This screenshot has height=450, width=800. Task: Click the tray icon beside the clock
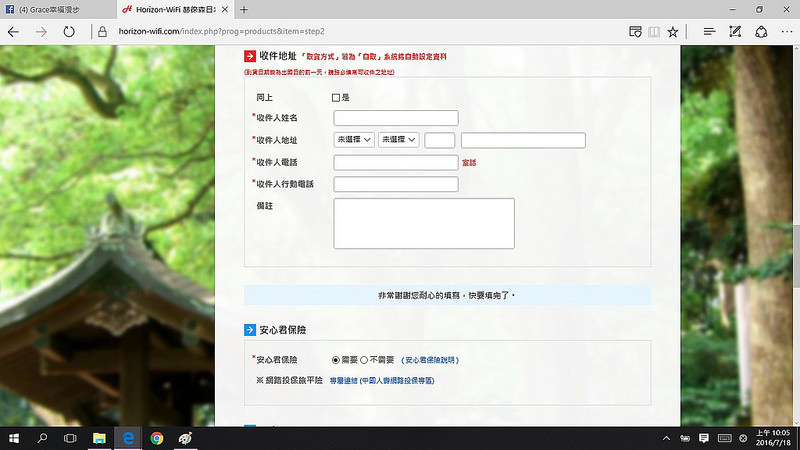click(743, 438)
